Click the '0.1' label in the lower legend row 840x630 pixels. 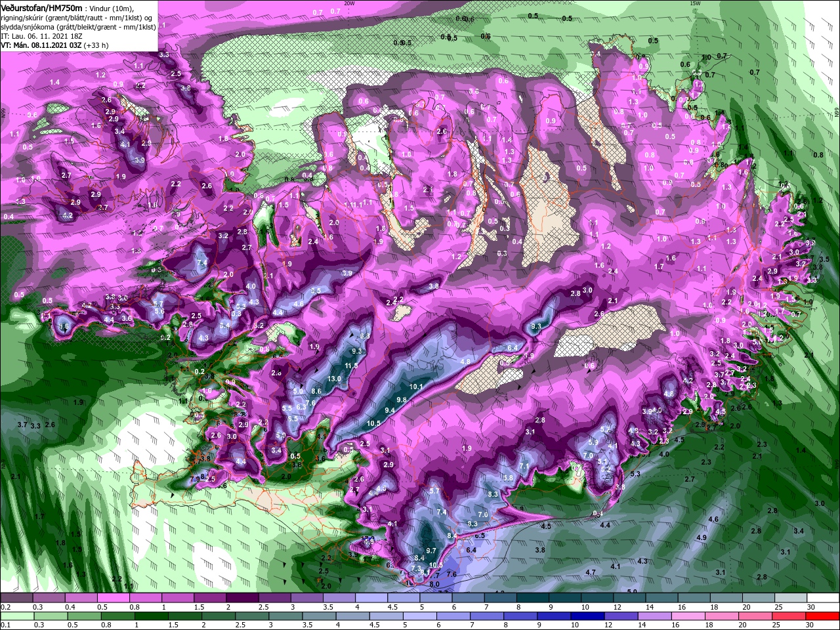point(5,625)
